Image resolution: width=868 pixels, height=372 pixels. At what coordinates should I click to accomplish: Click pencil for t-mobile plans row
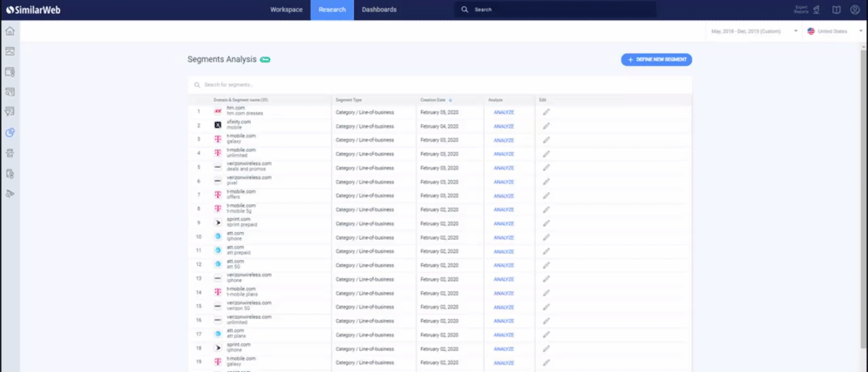point(546,293)
